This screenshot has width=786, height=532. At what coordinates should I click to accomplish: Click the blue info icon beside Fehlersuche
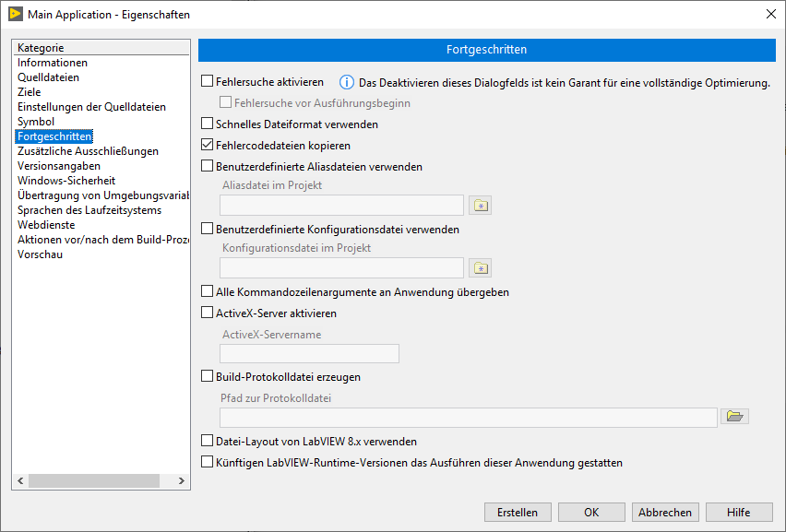pos(347,82)
